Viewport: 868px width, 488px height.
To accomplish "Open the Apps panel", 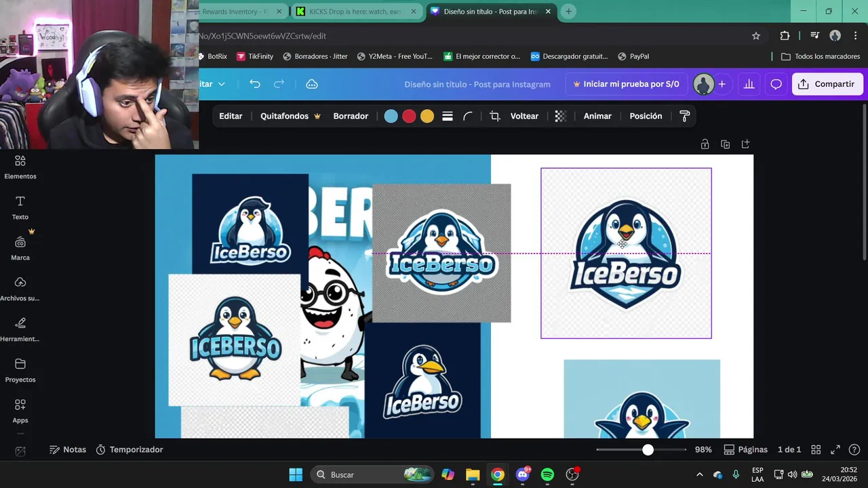I will pos(20,411).
